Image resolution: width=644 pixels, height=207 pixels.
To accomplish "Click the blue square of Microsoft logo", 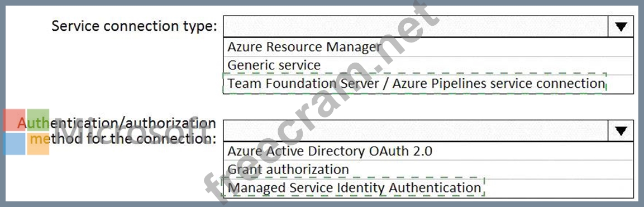I will coord(14,144).
